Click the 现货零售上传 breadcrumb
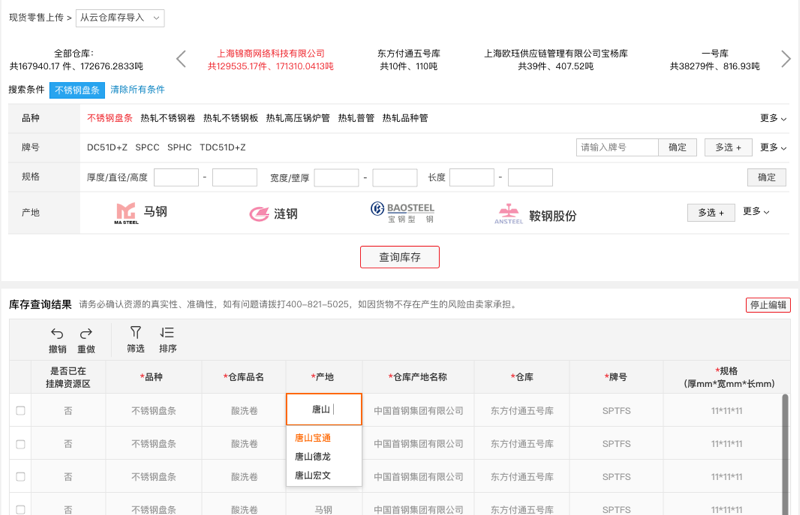 pos(36,17)
